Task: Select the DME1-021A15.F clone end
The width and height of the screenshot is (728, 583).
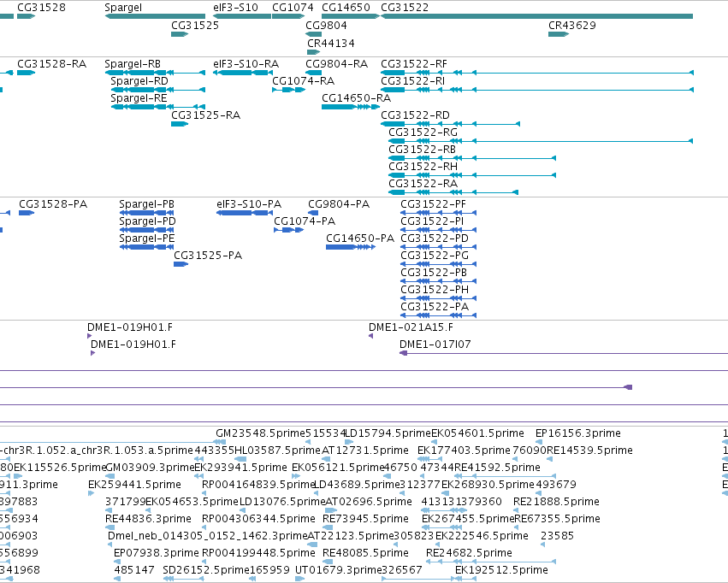Action: click(371, 336)
